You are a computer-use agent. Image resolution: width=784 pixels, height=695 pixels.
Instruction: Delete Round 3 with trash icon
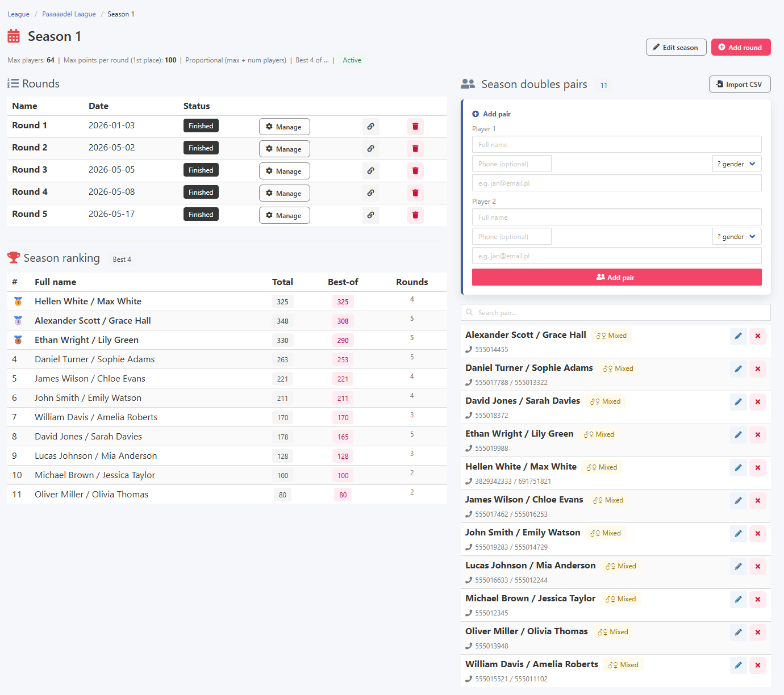pos(415,171)
